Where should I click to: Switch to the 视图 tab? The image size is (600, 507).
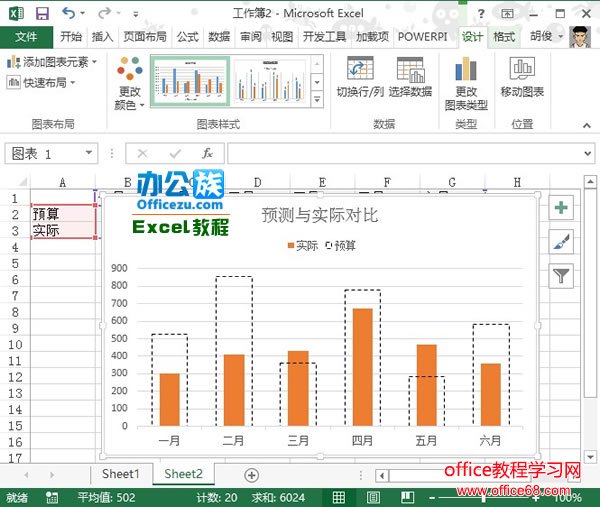[x=282, y=37]
